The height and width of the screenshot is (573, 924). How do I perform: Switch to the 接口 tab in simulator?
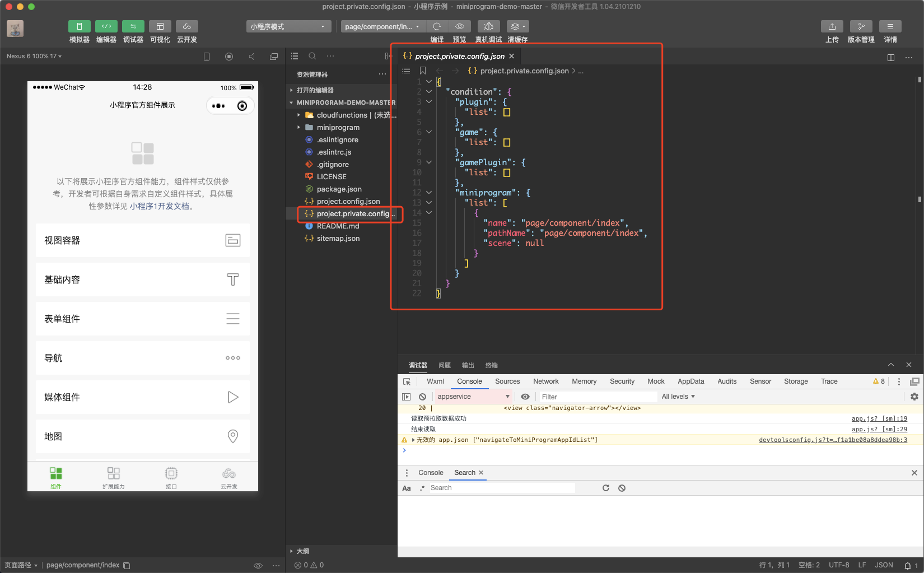(x=171, y=477)
